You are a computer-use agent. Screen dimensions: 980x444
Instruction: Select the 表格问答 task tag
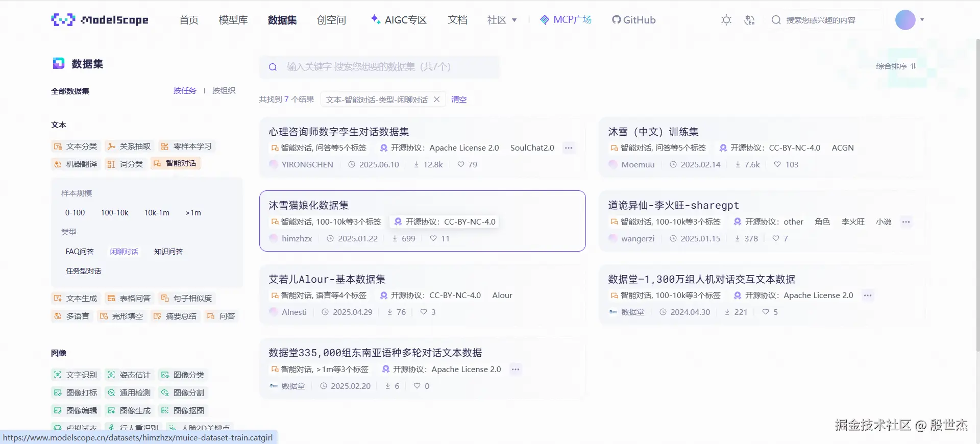click(129, 299)
